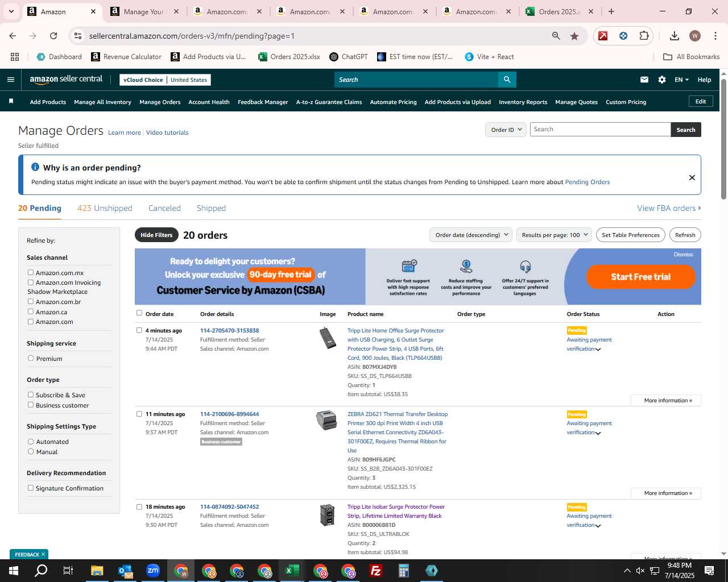This screenshot has height=582, width=728.
Task: Open the Order ID search type dropdown
Action: point(505,130)
